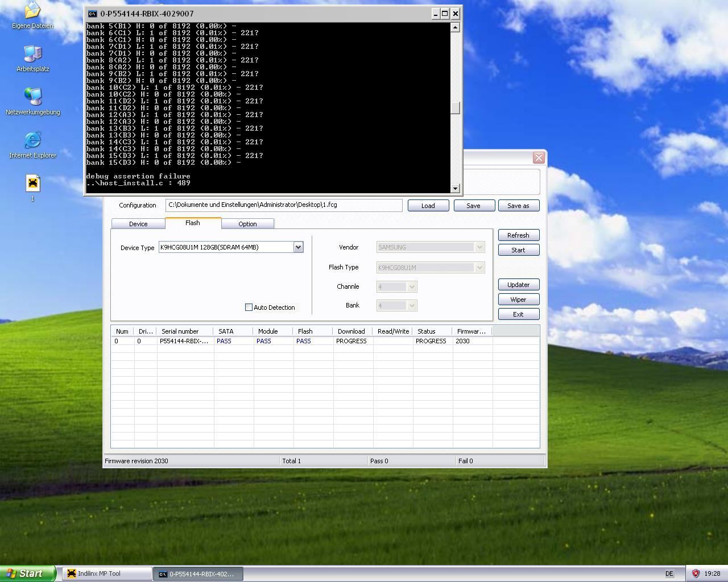Minimize the console window
The width and height of the screenshot is (728, 582).
coord(436,14)
